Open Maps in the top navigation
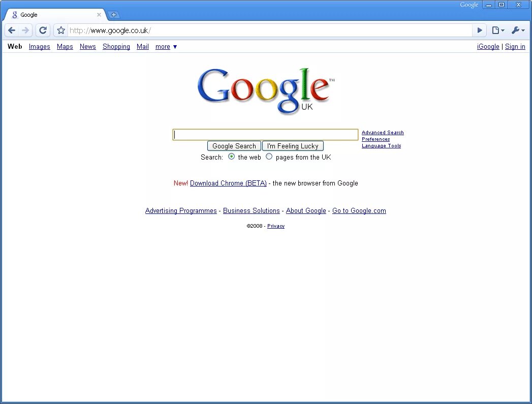 (x=65, y=46)
